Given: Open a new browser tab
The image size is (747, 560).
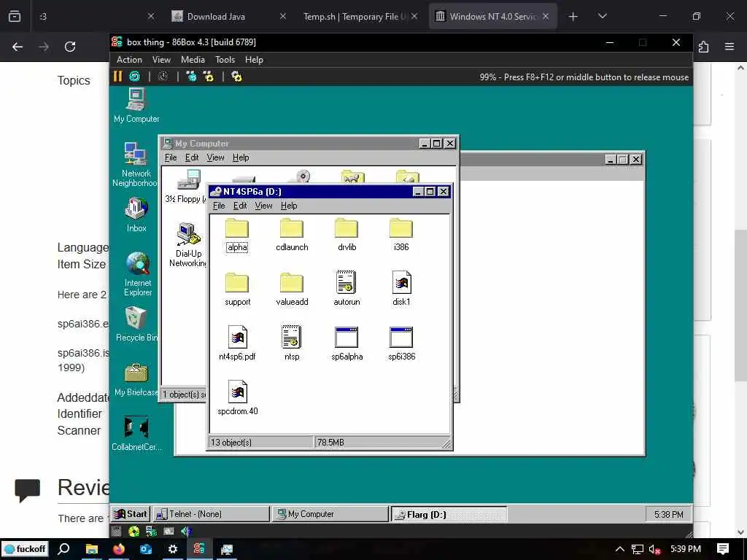Looking at the screenshot, I should (x=573, y=16).
